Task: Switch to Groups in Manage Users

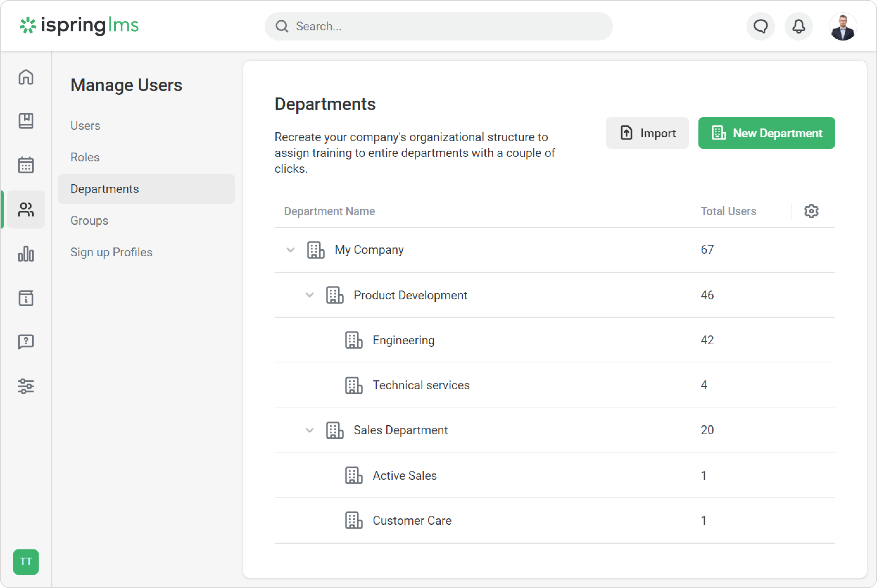Action: (89, 221)
